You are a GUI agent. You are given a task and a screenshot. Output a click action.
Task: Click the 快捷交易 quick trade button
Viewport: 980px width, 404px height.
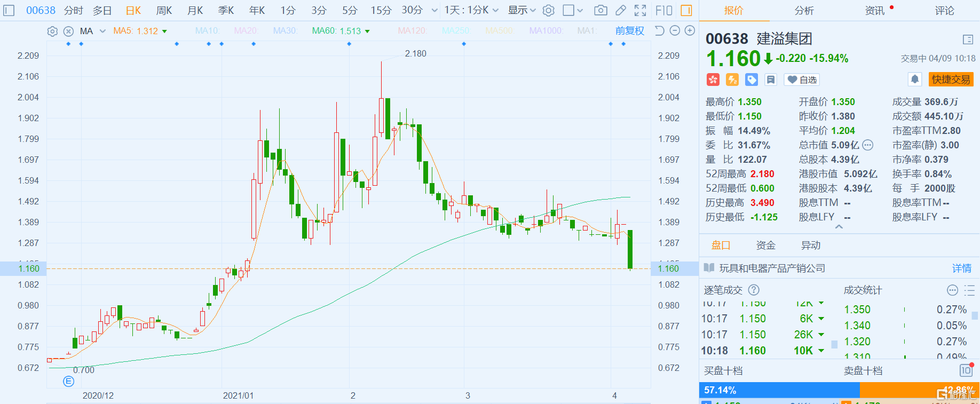point(951,80)
